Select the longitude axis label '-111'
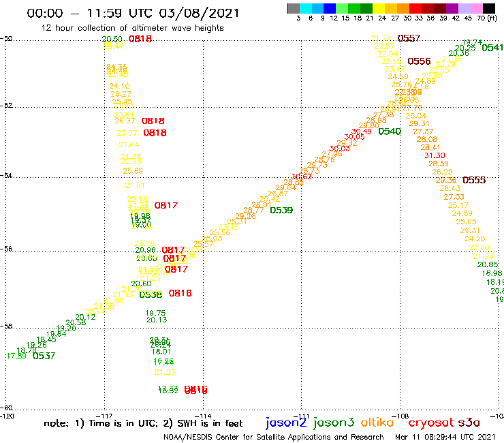The width and height of the screenshot is (504, 443). [301, 416]
